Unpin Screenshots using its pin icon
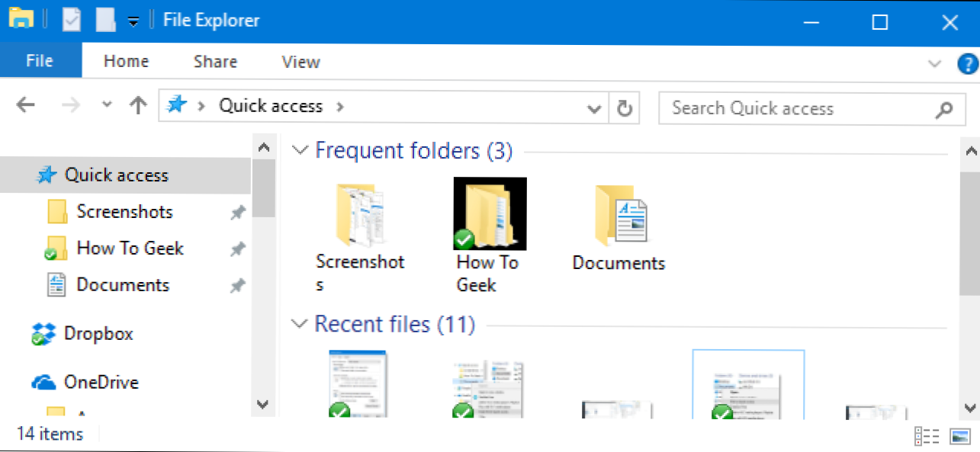This screenshot has width=980, height=452. (x=238, y=213)
